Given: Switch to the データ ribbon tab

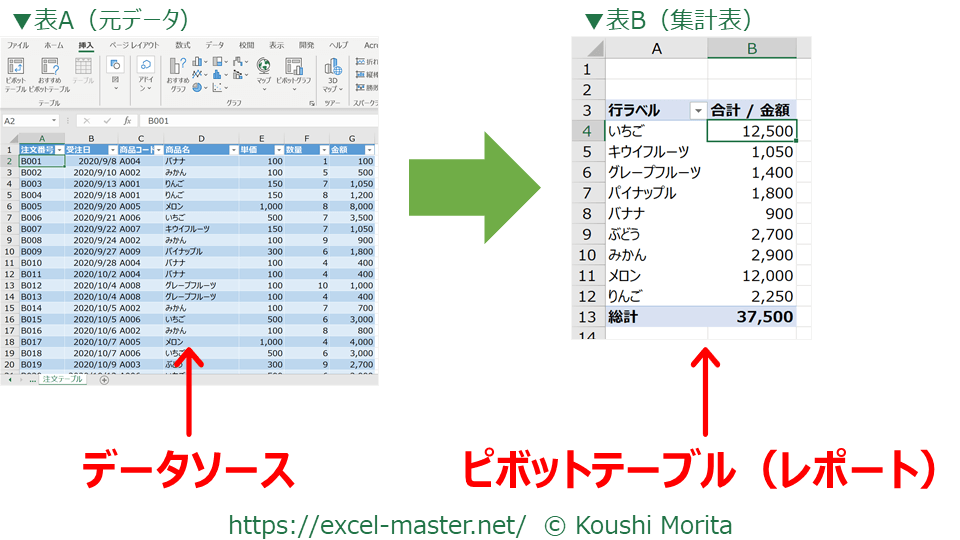Looking at the screenshot, I should pyautogui.click(x=215, y=45).
